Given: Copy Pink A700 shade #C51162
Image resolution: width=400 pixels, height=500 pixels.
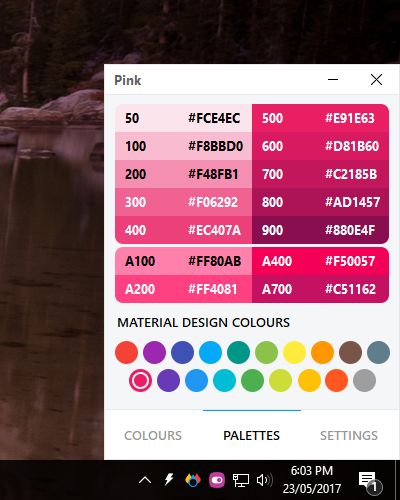Looking at the screenshot, I should click(x=320, y=289).
